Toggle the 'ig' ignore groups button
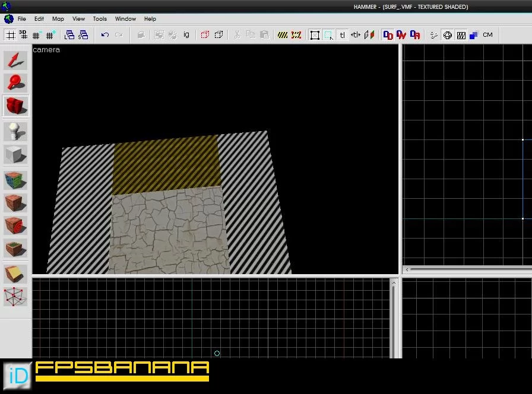532x394 pixels. [x=186, y=34]
